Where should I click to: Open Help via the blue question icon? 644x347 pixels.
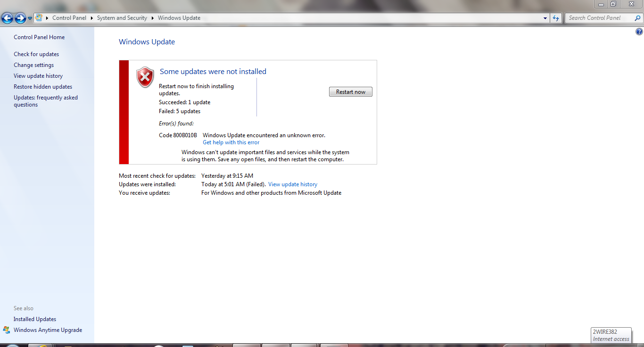pyautogui.click(x=639, y=32)
